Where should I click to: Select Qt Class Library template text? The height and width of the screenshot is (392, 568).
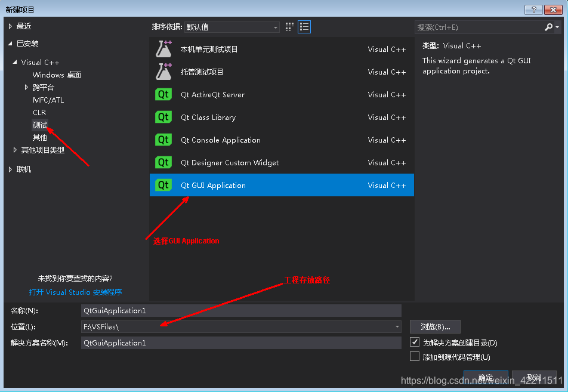coord(208,118)
